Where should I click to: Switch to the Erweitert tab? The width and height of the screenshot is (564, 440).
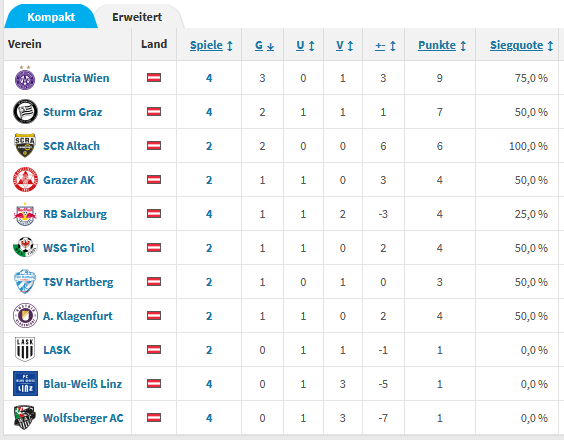point(137,17)
